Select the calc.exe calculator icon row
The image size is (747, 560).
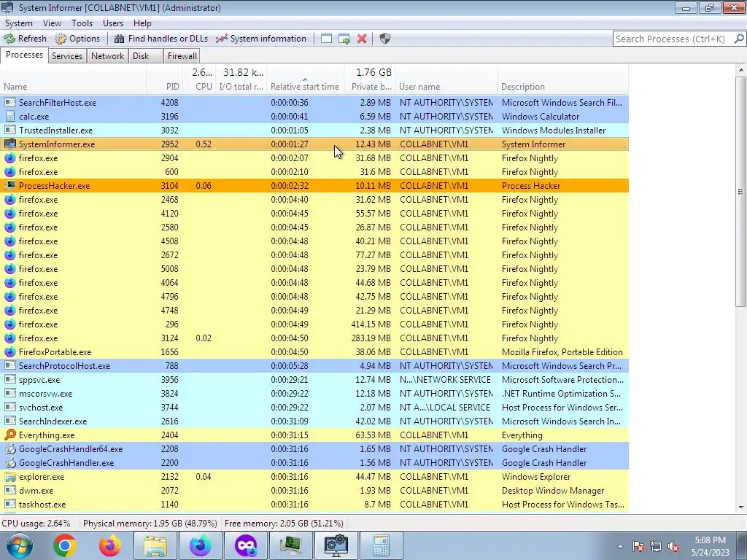pyautogui.click(x=314, y=116)
